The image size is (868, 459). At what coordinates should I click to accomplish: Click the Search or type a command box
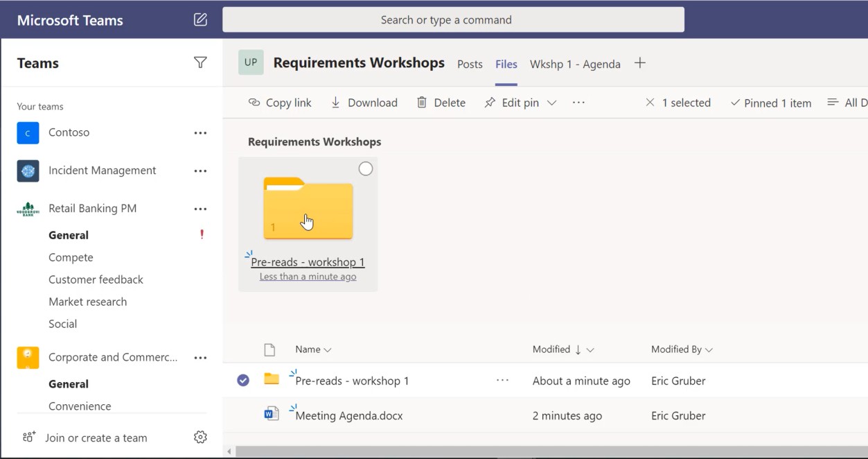(453, 19)
